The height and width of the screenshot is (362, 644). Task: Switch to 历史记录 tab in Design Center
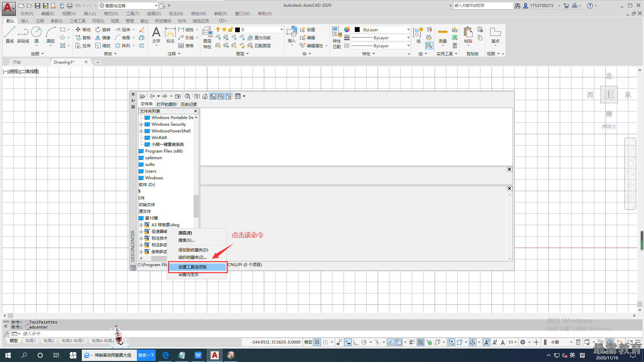point(189,104)
